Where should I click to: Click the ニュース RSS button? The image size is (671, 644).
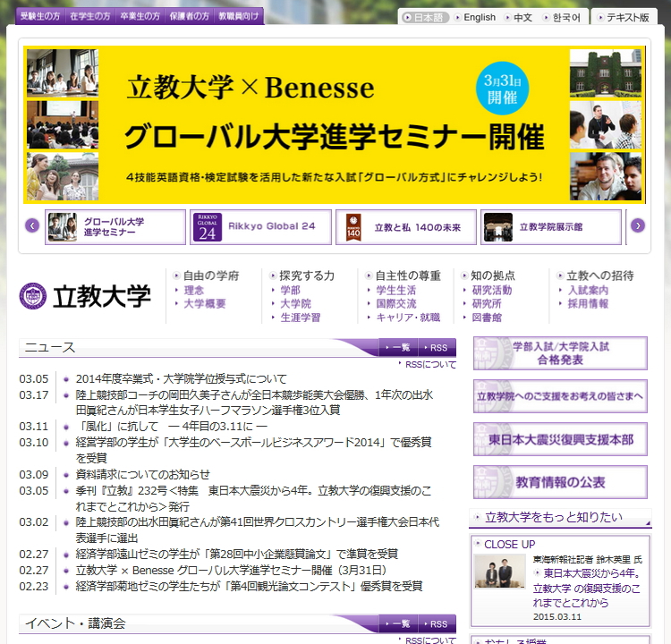[437, 348]
